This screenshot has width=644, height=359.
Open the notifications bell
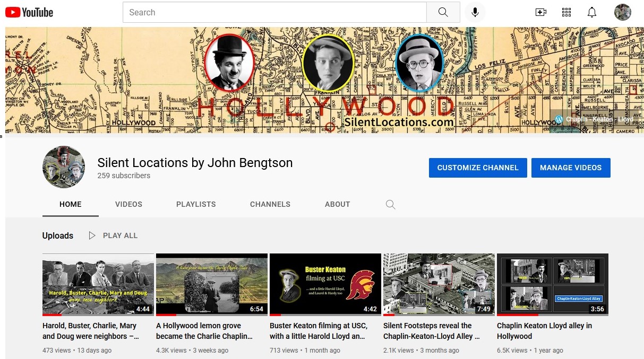[x=592, y=12]
